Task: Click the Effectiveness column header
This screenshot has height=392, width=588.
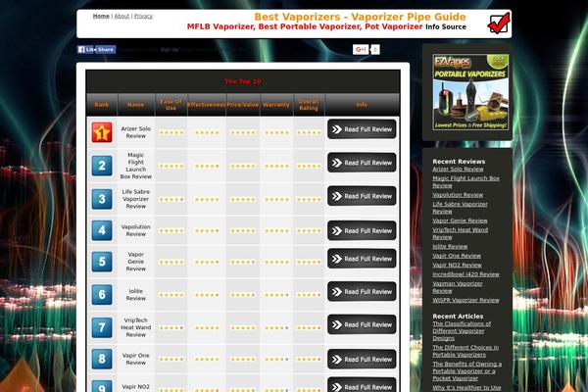Action: 207,105
